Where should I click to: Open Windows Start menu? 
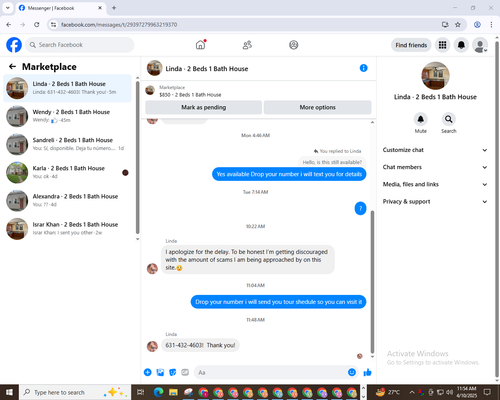[9, 392]
